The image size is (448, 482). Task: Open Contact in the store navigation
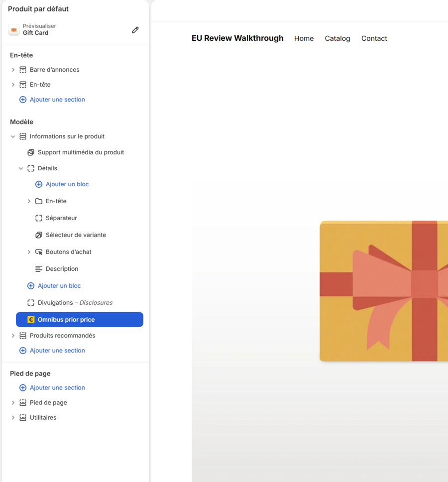[374, 38]
